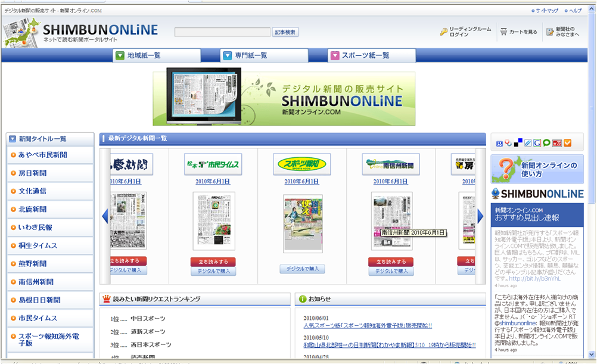The width and height of the screenshot is (597, 364).
Task: Click 立ち読みする under 松本市民タイムス
Action: tap(213, 262)
